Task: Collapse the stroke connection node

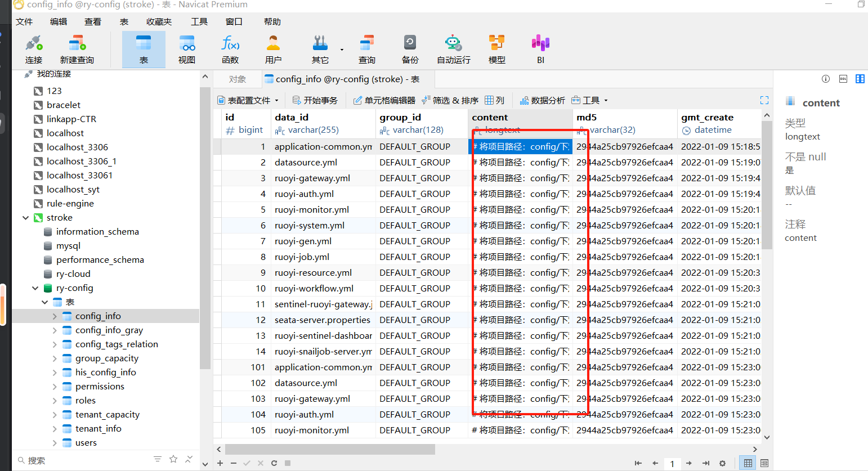Action: pos(25,218)
